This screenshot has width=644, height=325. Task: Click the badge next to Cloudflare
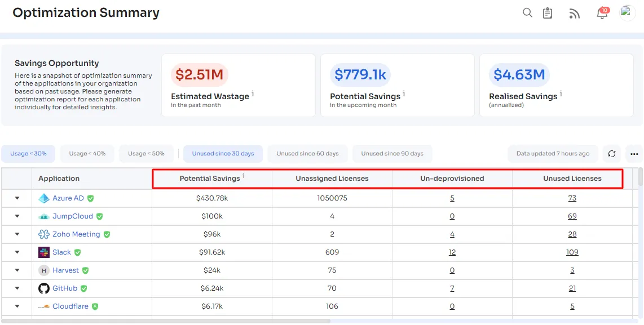[x=95, y=306]
